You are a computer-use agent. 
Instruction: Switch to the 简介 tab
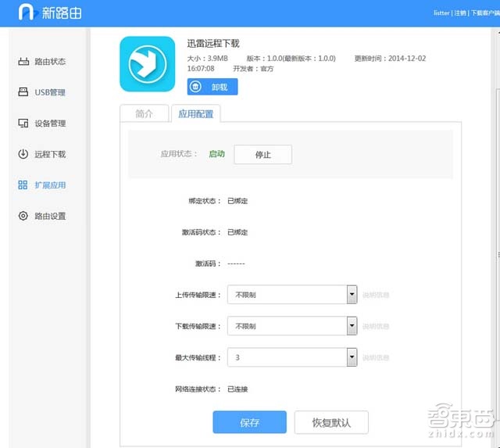click(x=144, y=113)
